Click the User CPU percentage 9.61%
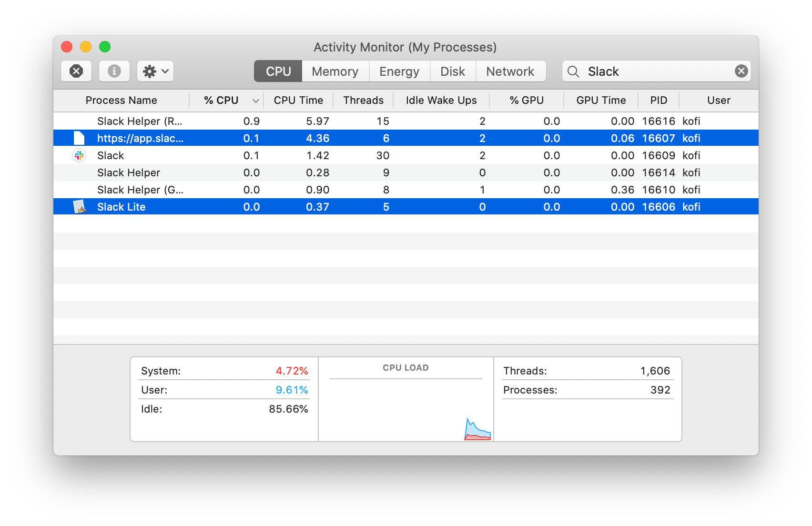The image size is (812, 526). pyautogui.click(x=292, y=390)
